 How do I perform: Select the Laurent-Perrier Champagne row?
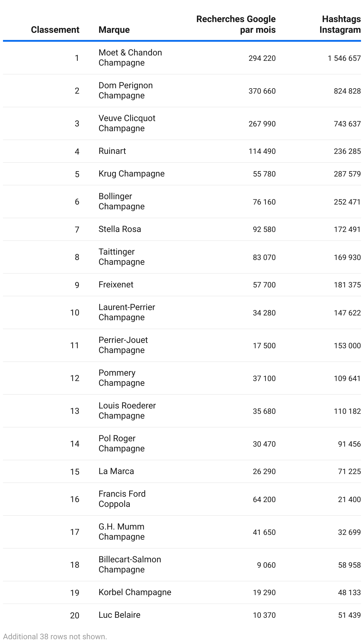(182, 312)
